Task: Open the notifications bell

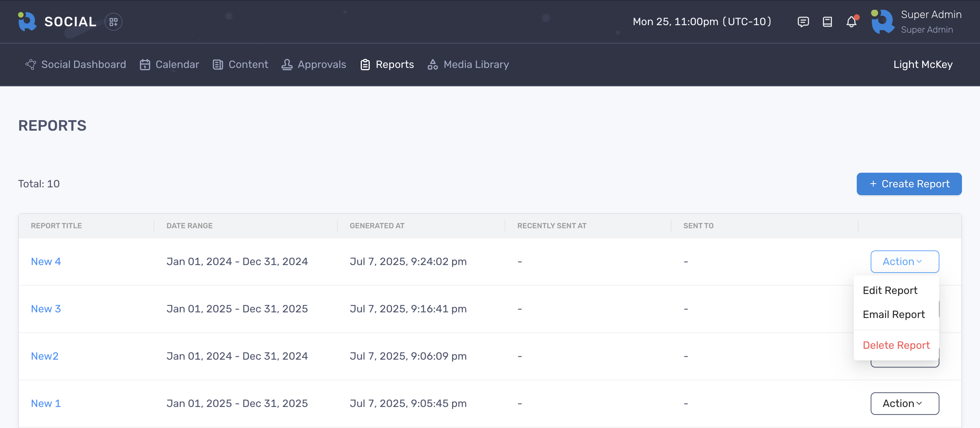Action: point(851,22)
